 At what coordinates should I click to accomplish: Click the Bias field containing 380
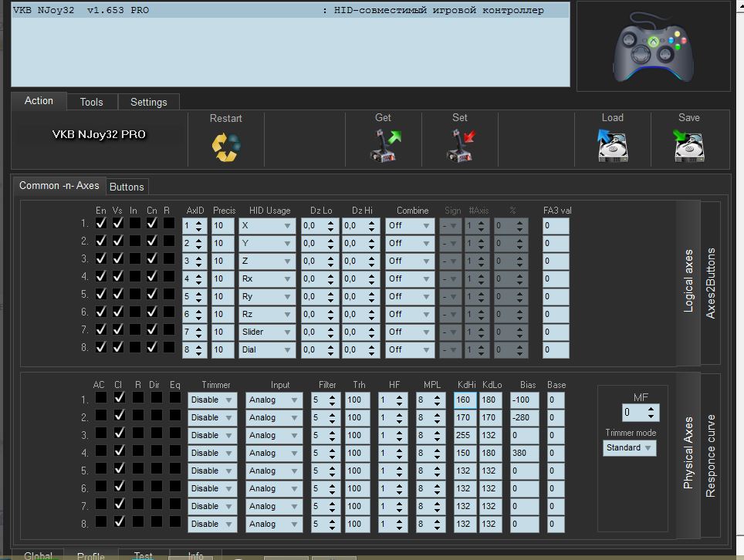pyautogui.click(x=525, y=454)
